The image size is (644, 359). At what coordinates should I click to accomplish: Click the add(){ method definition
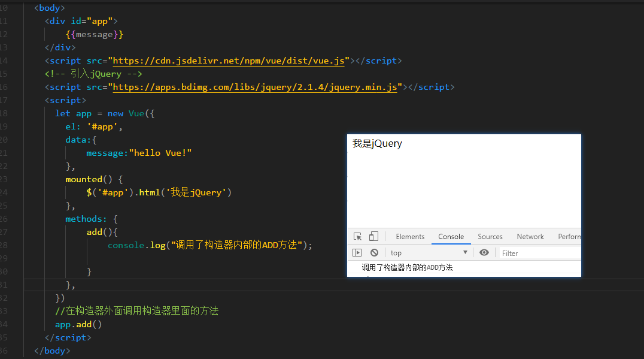point(102,232)
